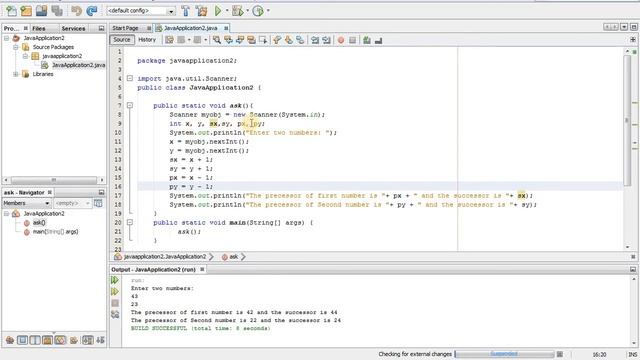
Task: Expand the Libraries tree node
Action: 16,74
